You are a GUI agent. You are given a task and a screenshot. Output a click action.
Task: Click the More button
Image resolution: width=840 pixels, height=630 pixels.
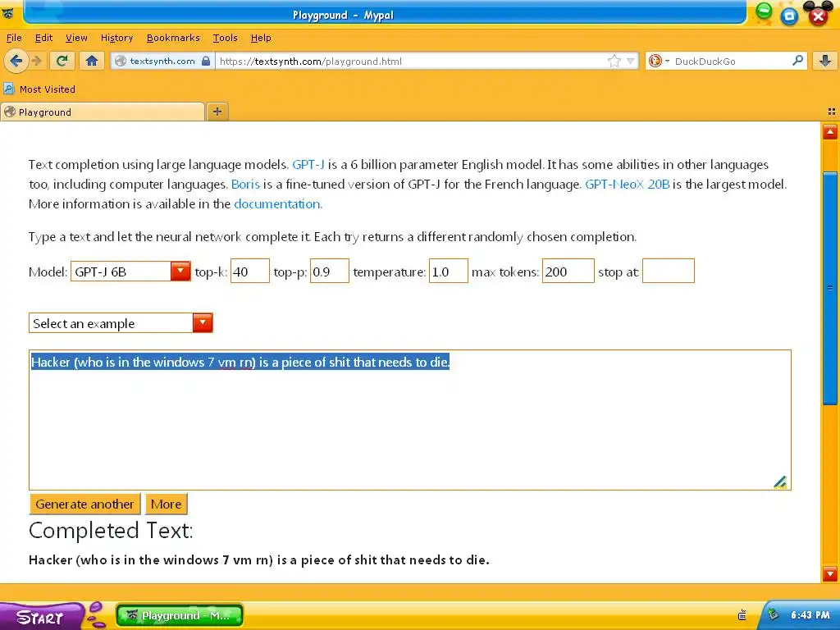coord(166,504)
